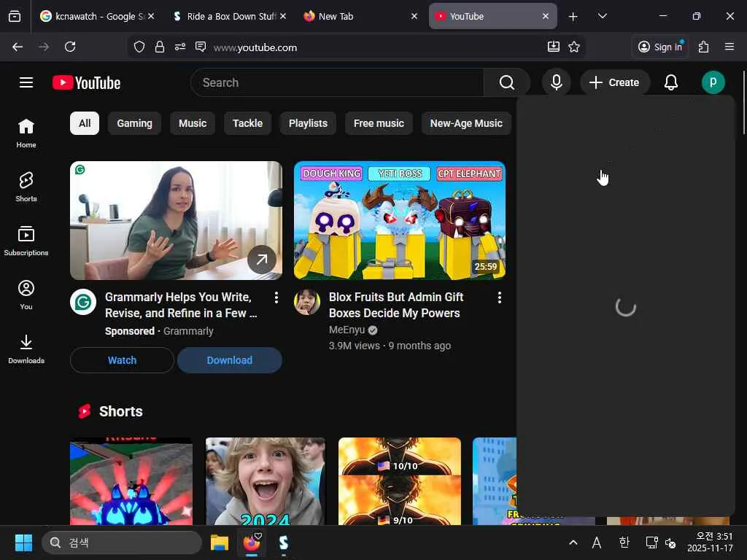Click the install/save page icon in address bar

pos(553,47)
